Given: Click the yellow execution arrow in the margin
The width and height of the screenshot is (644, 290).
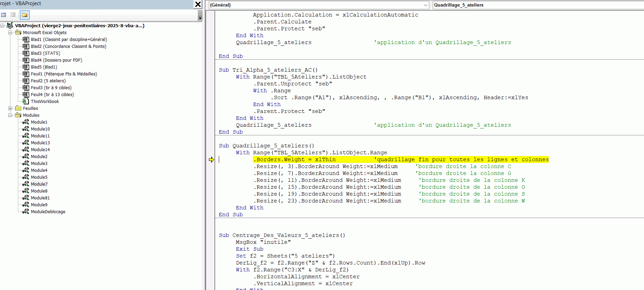Looking at the screenshot, I should point(211,159).
